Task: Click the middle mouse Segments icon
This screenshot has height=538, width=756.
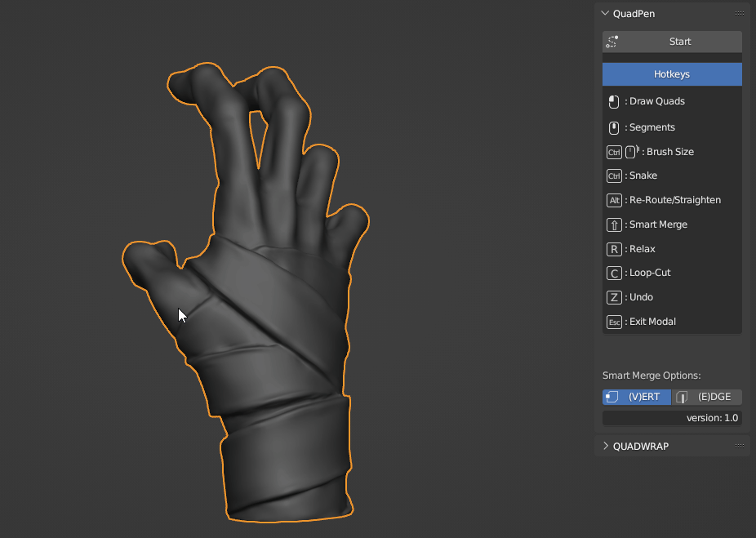Action: tap(614, 127)
